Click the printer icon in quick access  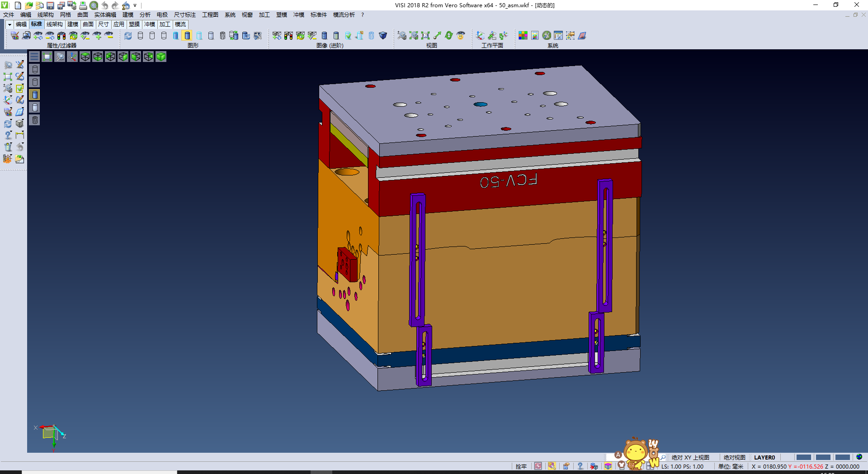pos(83,5)
